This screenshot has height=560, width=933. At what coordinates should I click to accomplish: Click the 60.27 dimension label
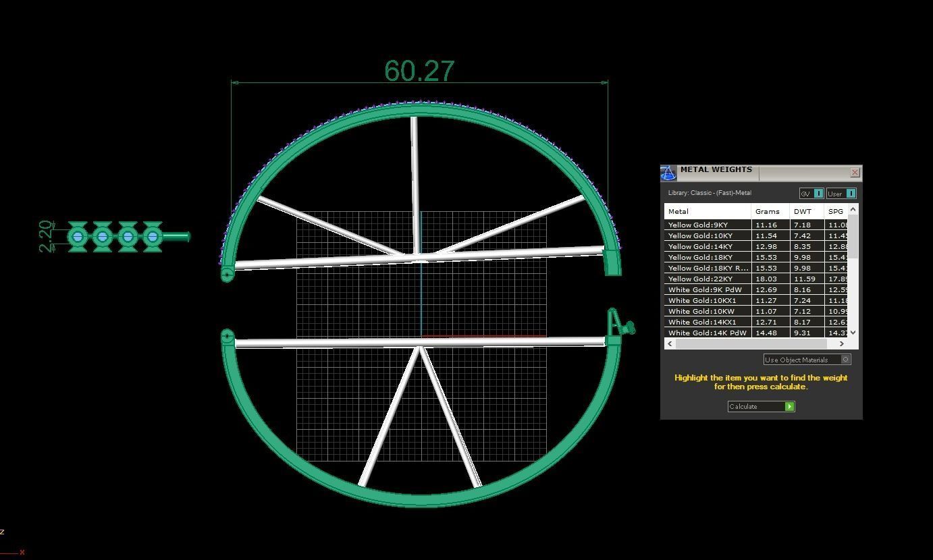click(420, 71)
